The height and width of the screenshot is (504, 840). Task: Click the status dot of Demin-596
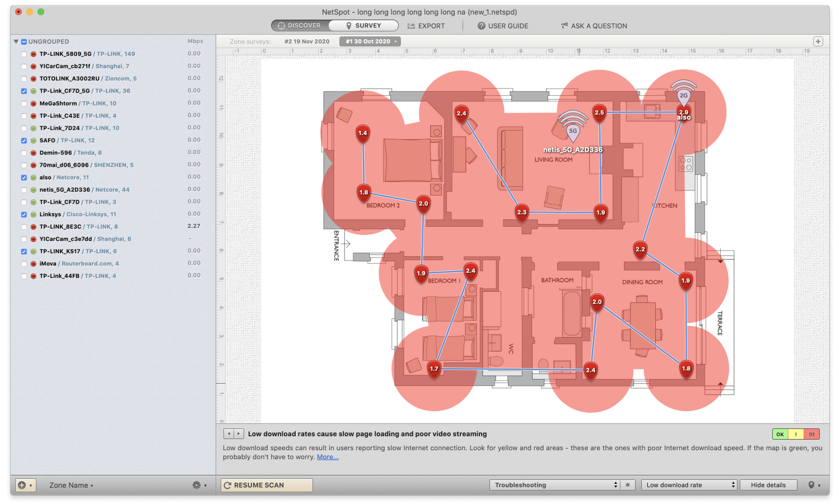(34, 153)
